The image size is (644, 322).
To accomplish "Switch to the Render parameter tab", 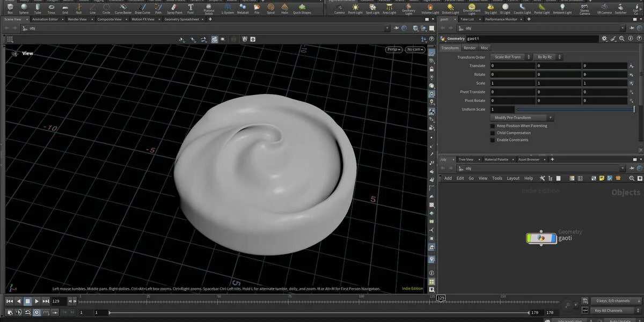I will [469, 48].
